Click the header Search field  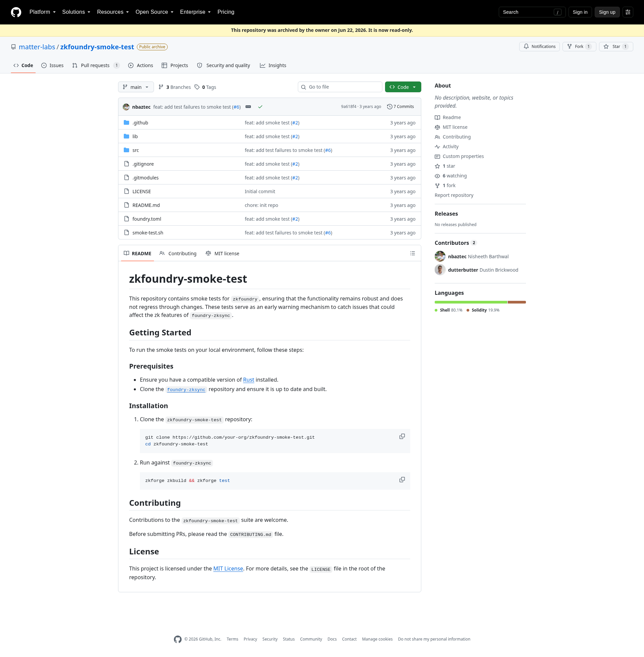tap(532, 12)
